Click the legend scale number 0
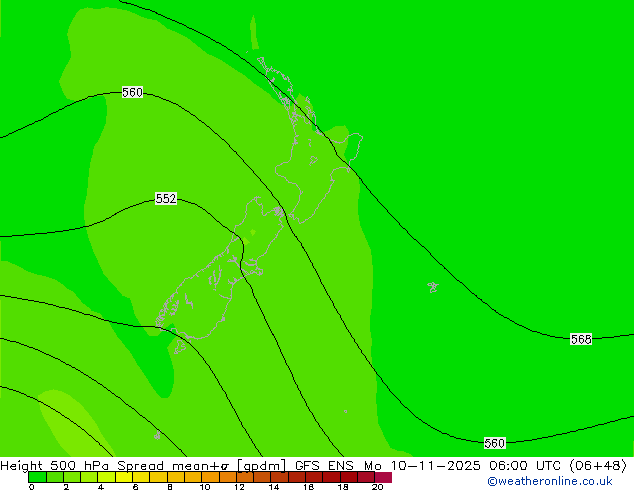Screen dimensions: 634x490 pos(31,486)
